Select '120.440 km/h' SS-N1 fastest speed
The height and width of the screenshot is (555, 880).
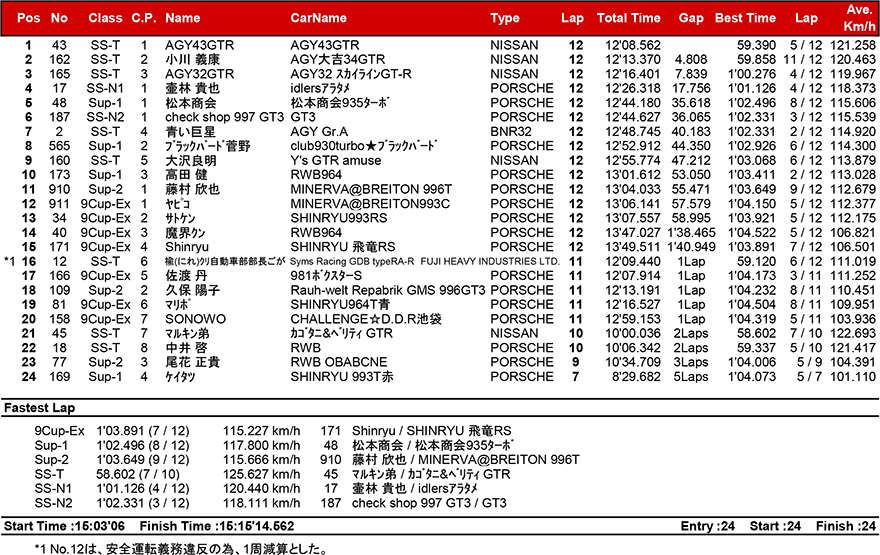coord(262,489)
